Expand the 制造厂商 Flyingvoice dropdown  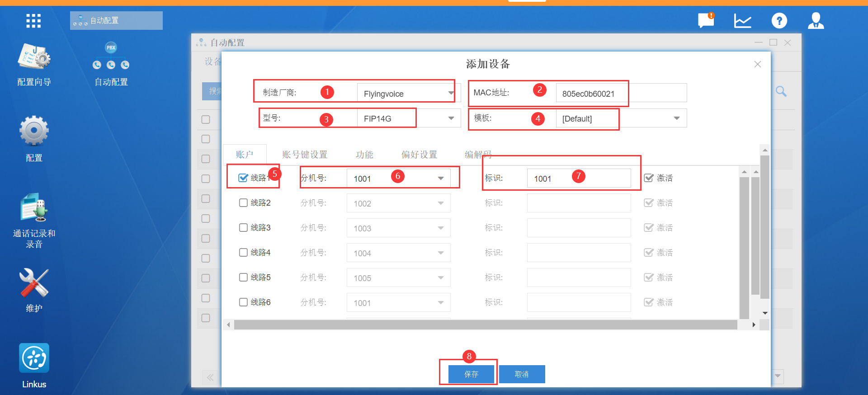coord(451,93)
